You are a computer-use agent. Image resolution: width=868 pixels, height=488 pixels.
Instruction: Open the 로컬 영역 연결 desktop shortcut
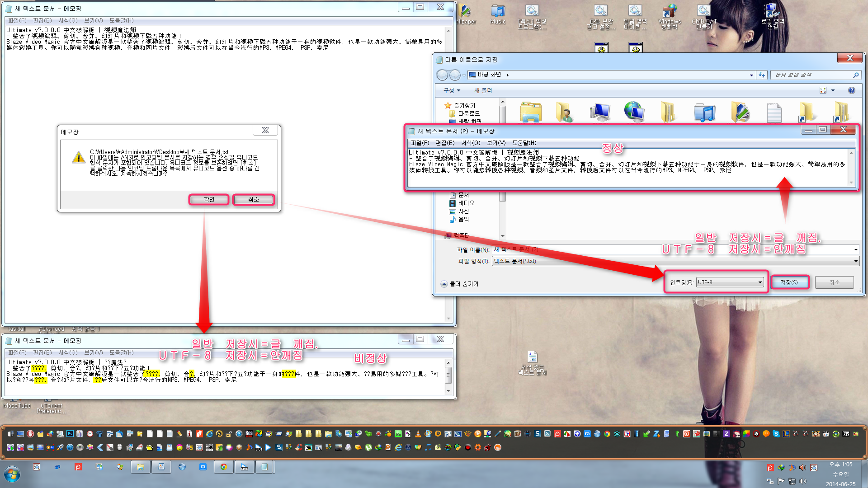(x=773, y=17)
